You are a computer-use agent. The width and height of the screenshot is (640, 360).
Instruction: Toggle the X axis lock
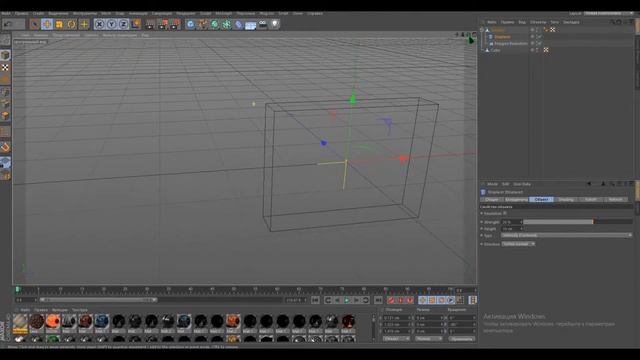pyautogui.click(x=99, y=24)
